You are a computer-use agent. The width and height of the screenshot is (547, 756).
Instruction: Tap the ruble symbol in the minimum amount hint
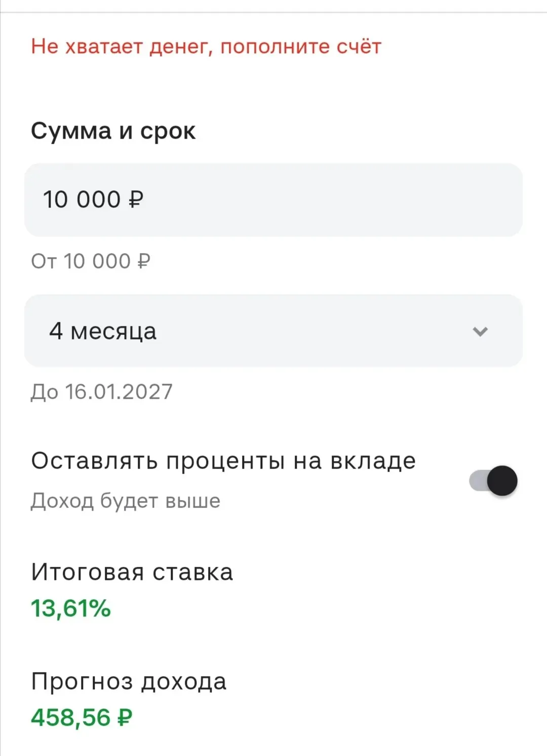[x=143, y=261]
